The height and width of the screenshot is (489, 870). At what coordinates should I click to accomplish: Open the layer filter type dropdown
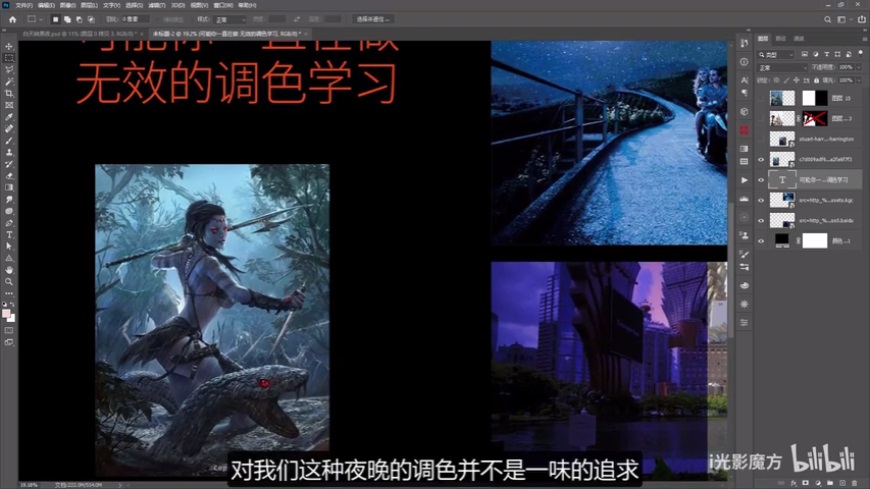coord(777,54)
